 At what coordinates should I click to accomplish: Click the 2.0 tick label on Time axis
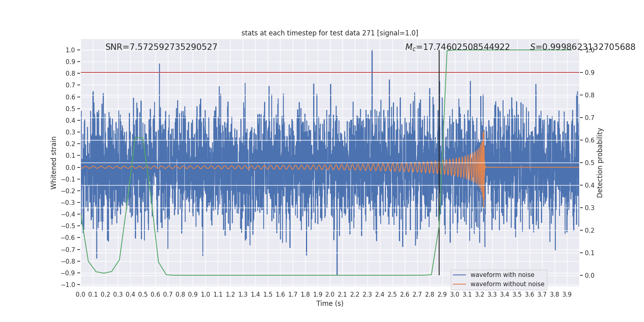pyautogui.click(x=330, y=295)
